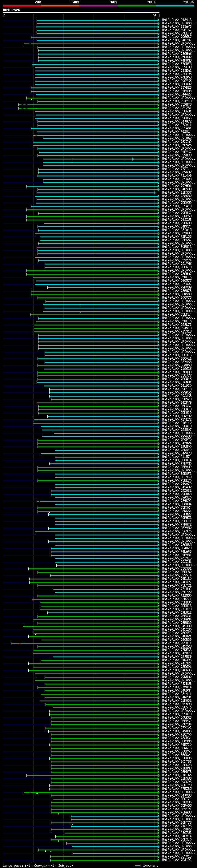Viewport: 197px width, 868px height.
Task: Click the alignment arrowhead beside UniRef100_B1N337
Action: tap(155, 193)
